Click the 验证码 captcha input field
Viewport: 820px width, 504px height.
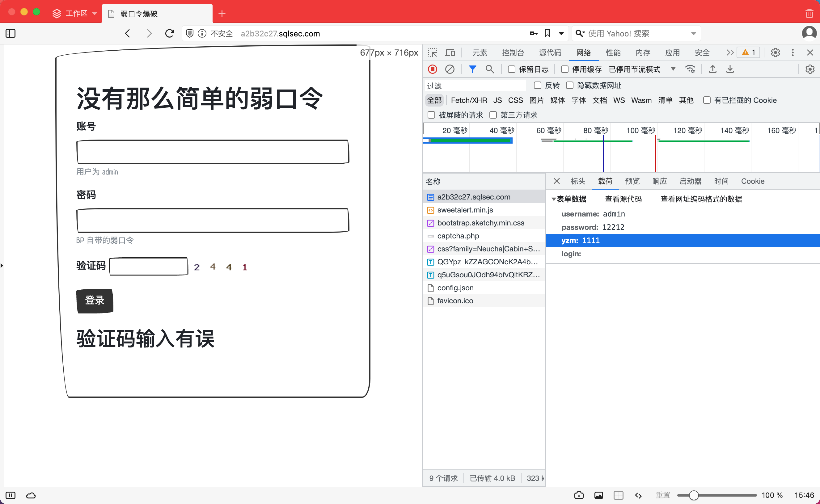pyautogui.click(x=149, y=266)
